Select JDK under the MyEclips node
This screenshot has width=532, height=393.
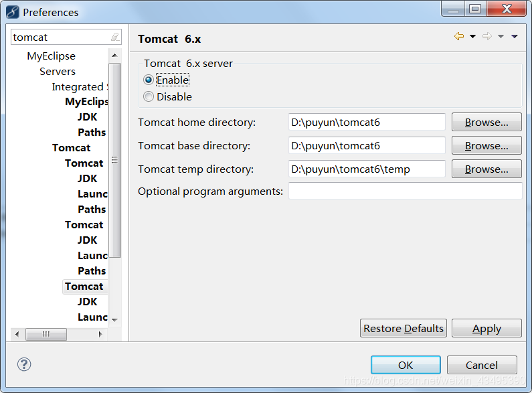point(87,116)
